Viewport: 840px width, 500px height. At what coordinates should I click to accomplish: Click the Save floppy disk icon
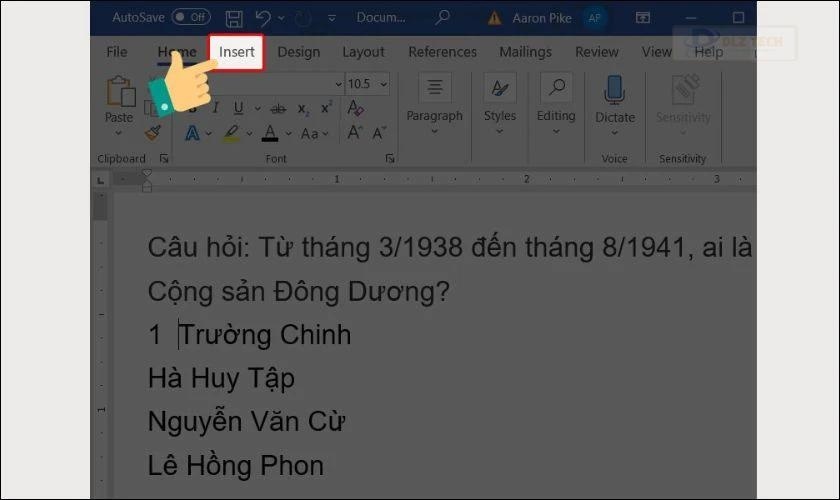[234, 18]
